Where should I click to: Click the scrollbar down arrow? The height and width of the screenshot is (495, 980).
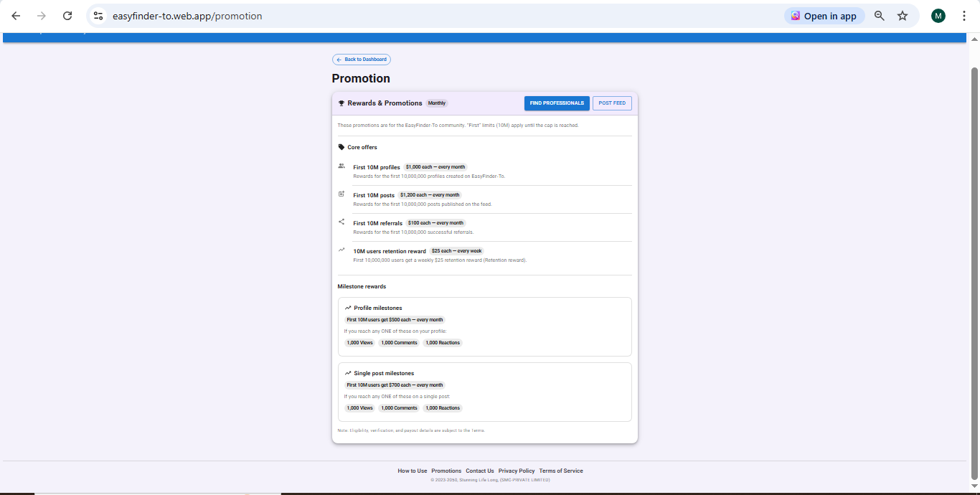coord(974,486)
